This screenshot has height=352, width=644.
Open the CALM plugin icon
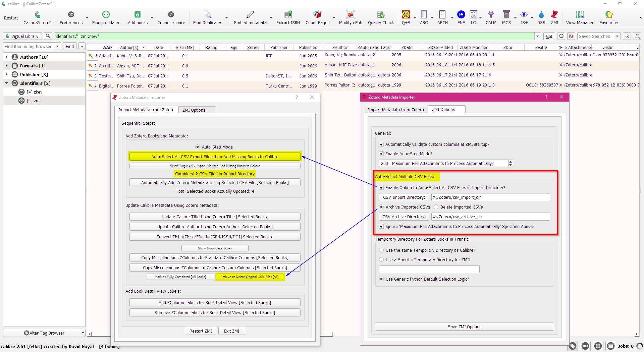point(491,15)
